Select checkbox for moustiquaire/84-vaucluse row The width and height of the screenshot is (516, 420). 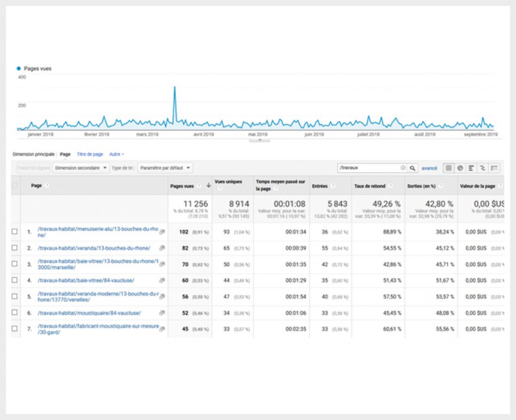pos(15,313)
